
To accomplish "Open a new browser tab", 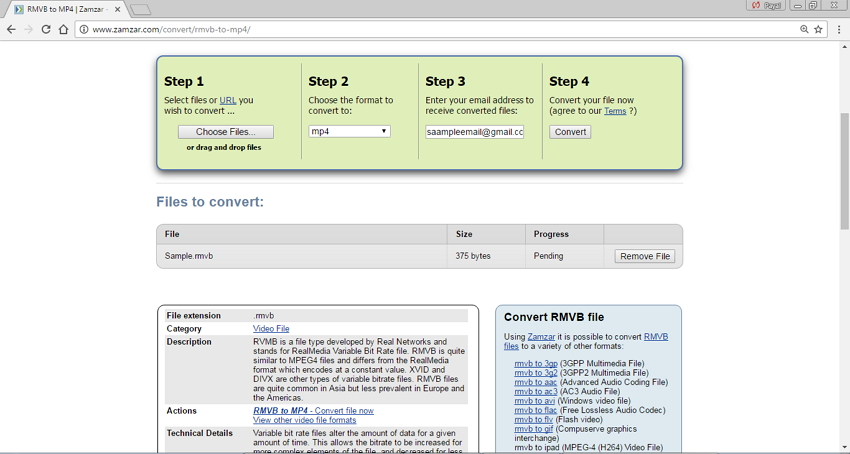I will (141, 10).
